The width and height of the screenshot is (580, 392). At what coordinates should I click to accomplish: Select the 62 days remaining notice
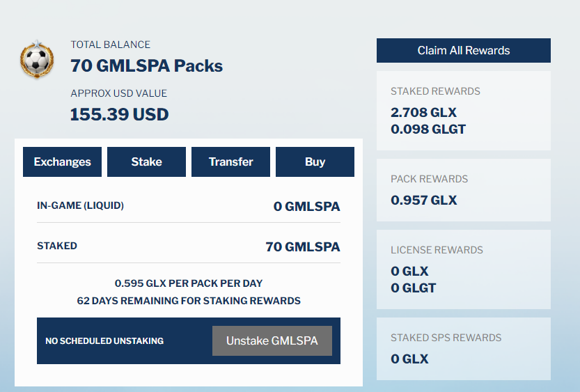click(x=188, y=301)
